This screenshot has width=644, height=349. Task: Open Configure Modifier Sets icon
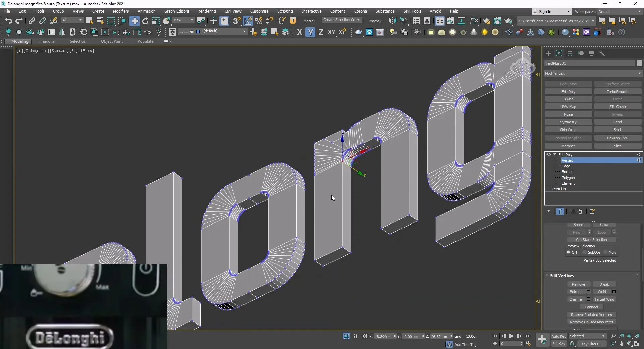[x=592, y=211]
